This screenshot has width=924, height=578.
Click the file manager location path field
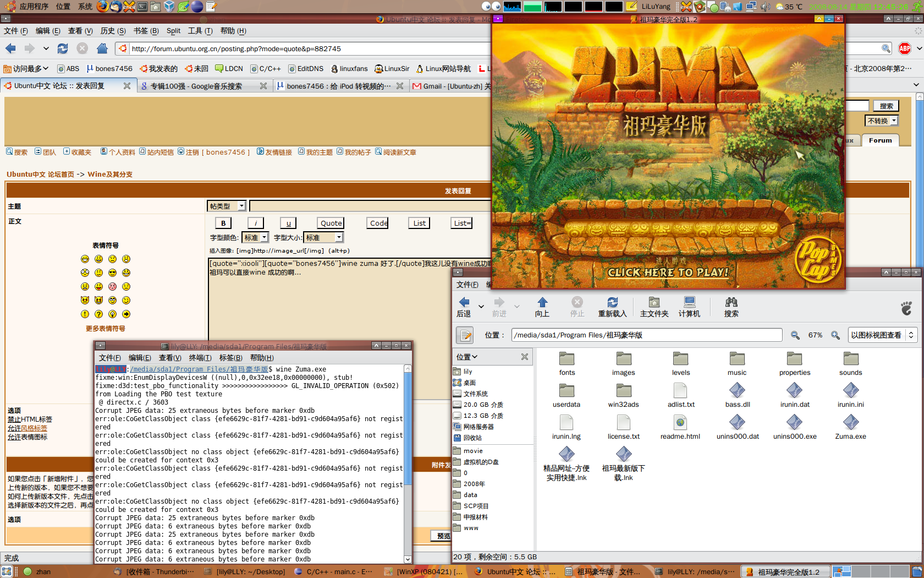[x=647, y=335]
